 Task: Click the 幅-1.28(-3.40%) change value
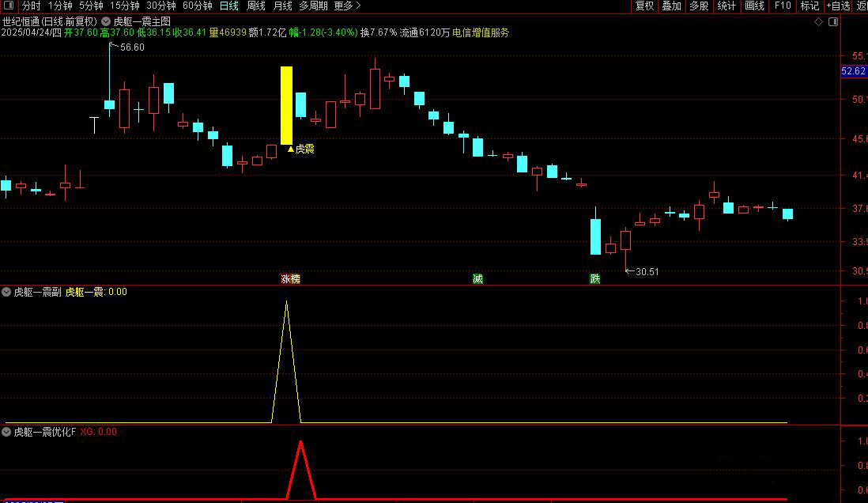[x=323, y=32]
